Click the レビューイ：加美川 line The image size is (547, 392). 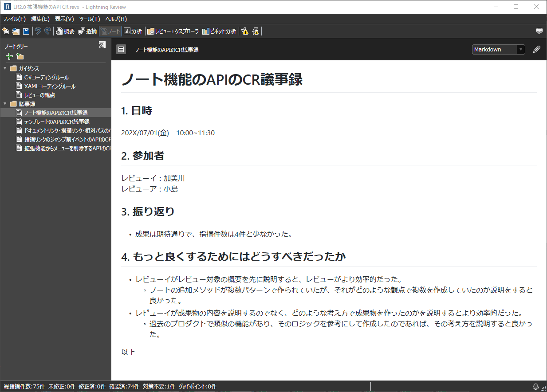pyautogui.click(x=153, y=178)
